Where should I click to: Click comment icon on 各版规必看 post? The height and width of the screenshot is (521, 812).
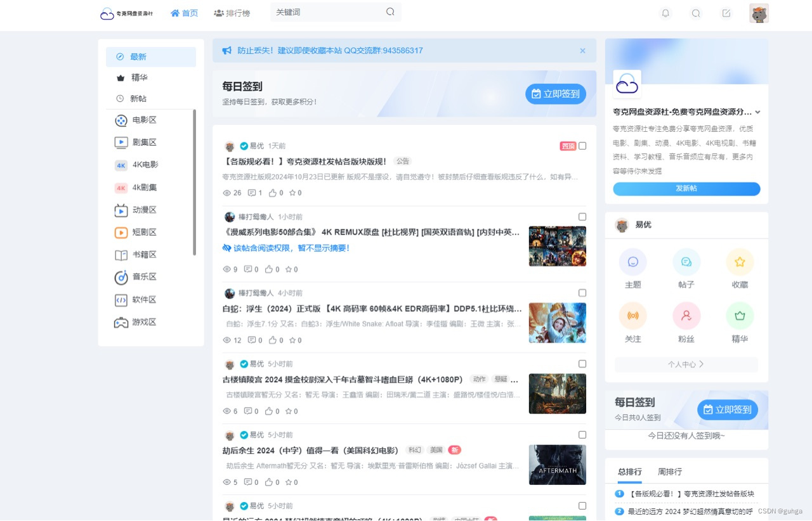(x=252, y=193)
